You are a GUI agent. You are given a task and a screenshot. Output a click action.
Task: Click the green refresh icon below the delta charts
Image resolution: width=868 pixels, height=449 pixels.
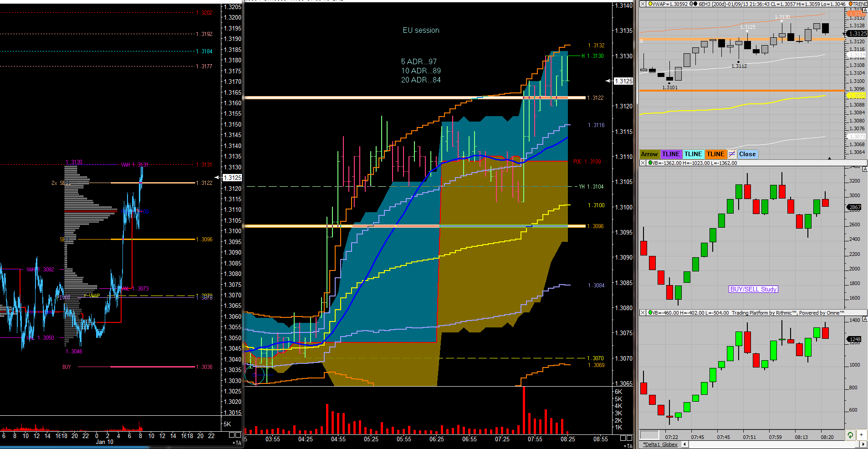[x=850, y=435]
